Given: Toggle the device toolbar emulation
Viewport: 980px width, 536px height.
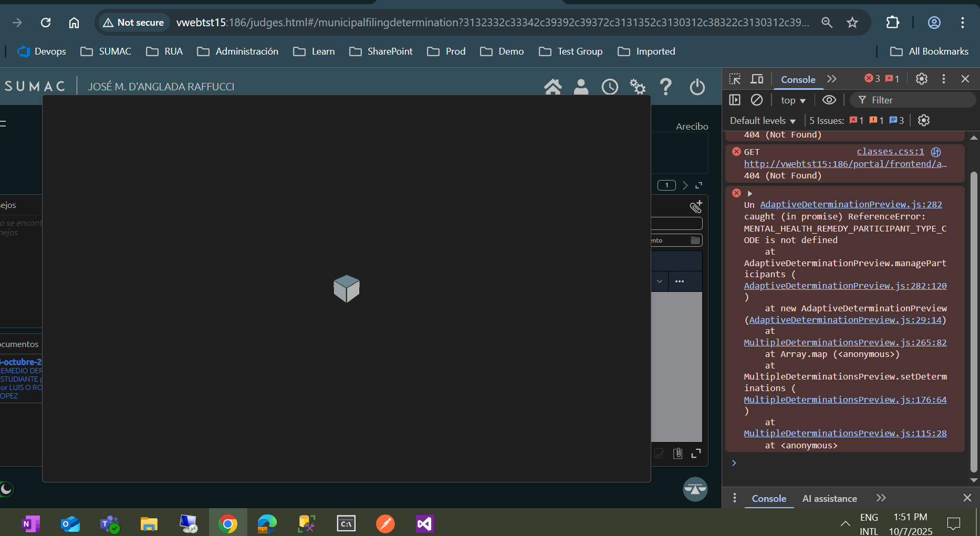Looking at the screenshot, I should pos(757,79).
